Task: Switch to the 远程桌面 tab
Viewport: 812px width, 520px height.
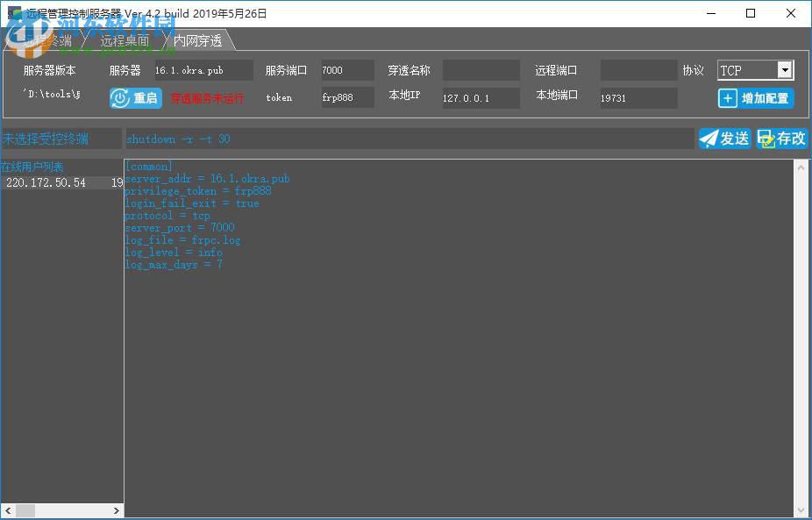Action: [x=125, y=39]
